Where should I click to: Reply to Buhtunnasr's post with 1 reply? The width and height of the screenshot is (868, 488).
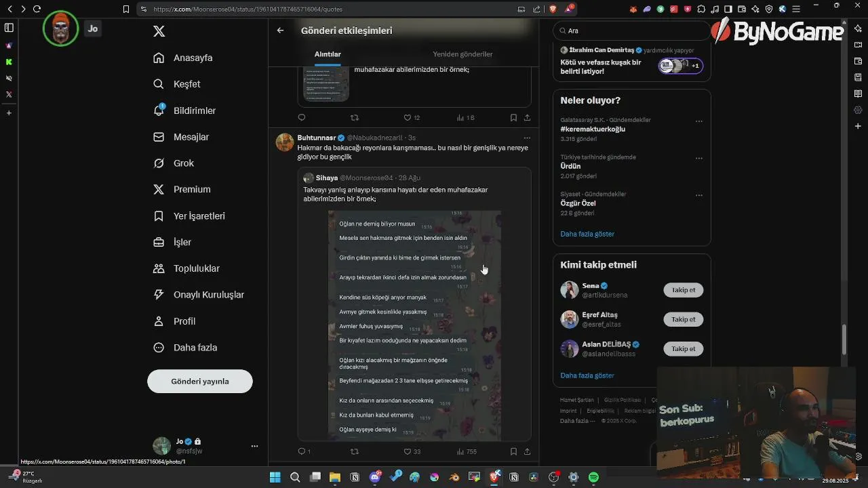(304, 451)
